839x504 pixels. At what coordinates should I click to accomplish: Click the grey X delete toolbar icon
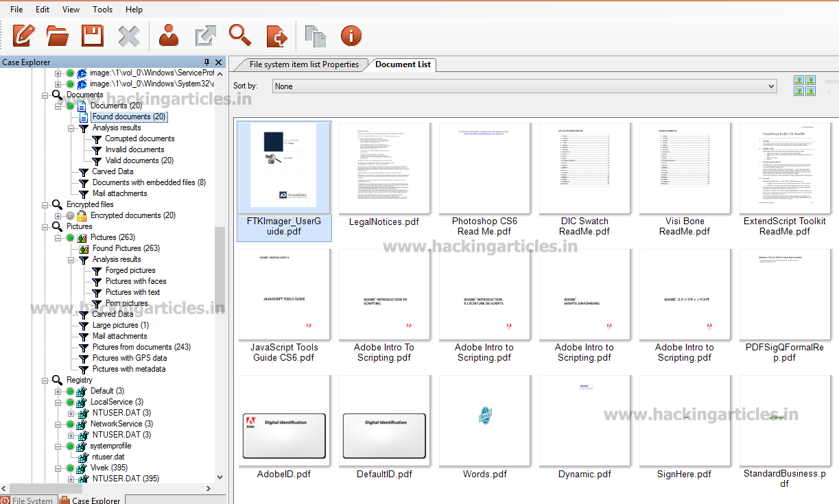(x=129, y=36)
